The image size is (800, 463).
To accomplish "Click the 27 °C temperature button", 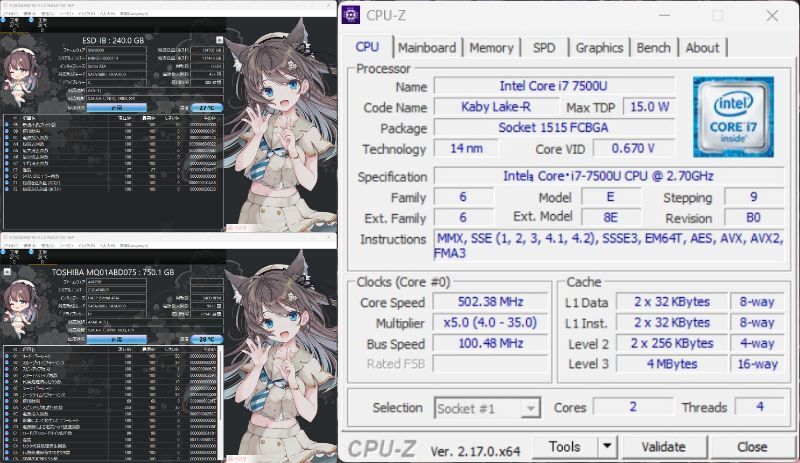I will click(x=206, y=108).
